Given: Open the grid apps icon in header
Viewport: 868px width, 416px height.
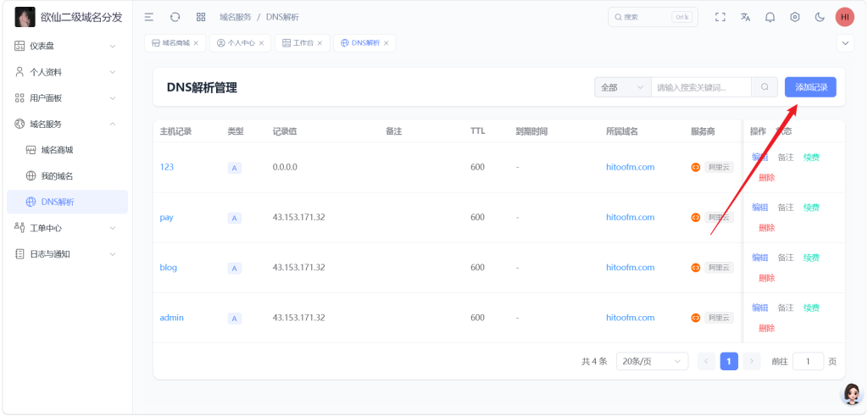Looking at the screenshot, I should (201, 17).
